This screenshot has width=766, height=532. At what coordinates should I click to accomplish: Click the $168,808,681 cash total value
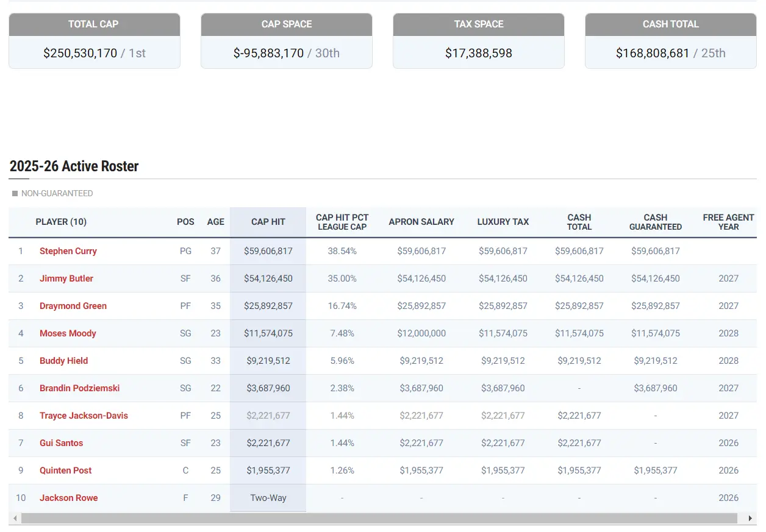click(653, 53)
